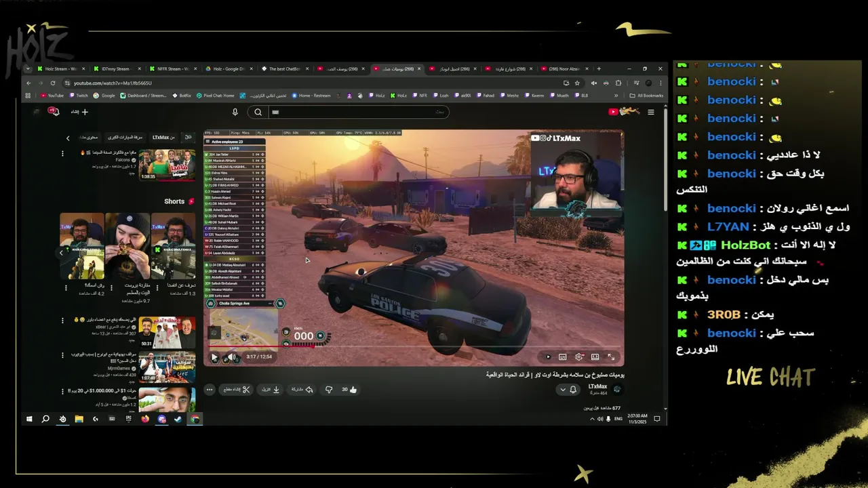Screen dimensions: 868x488
Task: Open Chrome extensions puzzle icon
Action: click(x=618, y=83)
